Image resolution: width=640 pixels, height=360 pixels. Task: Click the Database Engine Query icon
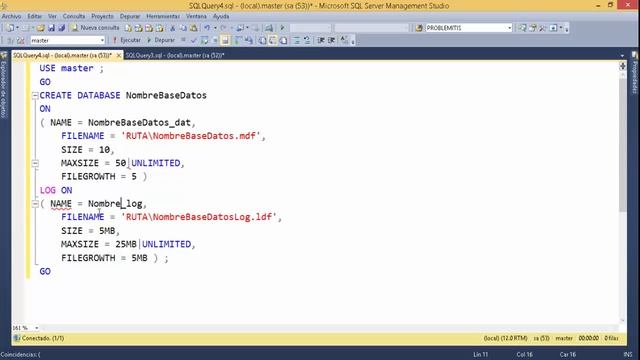pos(128,28)
